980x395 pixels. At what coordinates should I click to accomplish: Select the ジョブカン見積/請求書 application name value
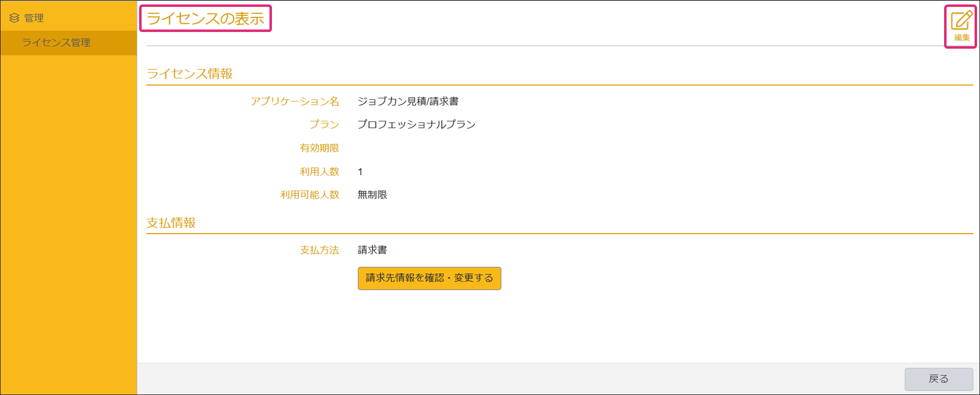pyautogui.click(x=408, y=101)
